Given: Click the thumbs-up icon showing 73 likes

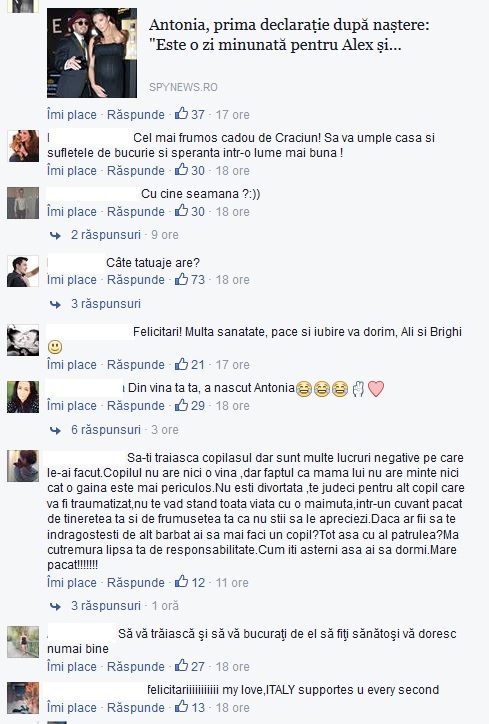Looking at the screenshot, I should pos(181,279).
